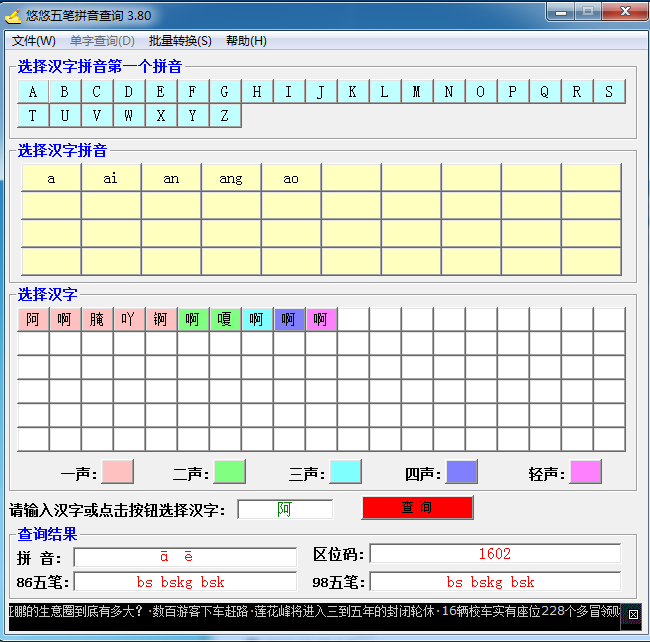The image size is (650, 642).
Task: Pick letter M as first pinyin letter
Action: 417,92
